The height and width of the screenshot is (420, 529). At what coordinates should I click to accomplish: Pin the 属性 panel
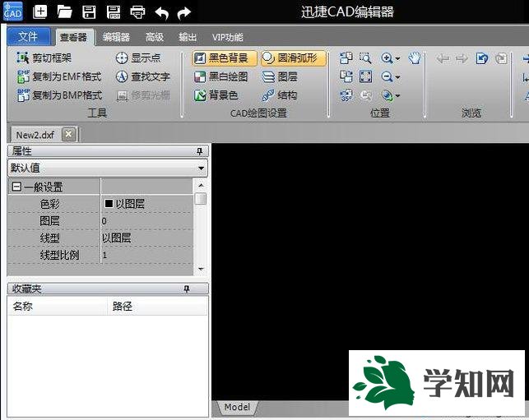tap(200, 151)
